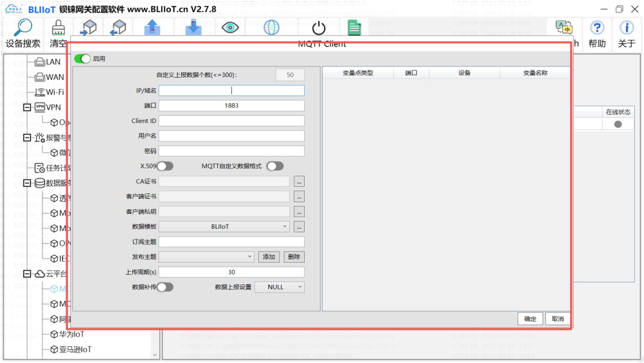Select the 任务计划 schedule icon
The height and width of the screenshot is (363, 644).
pyautogui.click(x=40, y=168)
